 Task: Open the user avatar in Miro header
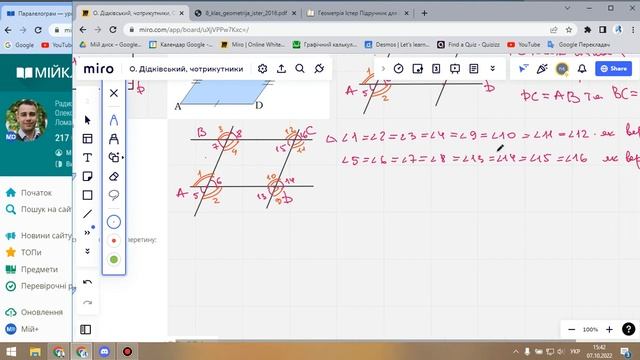coord(562,69)
